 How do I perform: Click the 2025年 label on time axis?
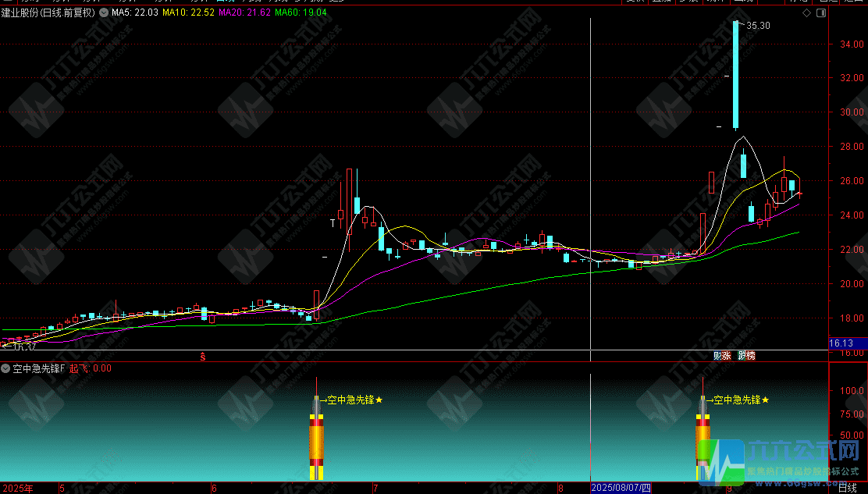click(17, 489)
